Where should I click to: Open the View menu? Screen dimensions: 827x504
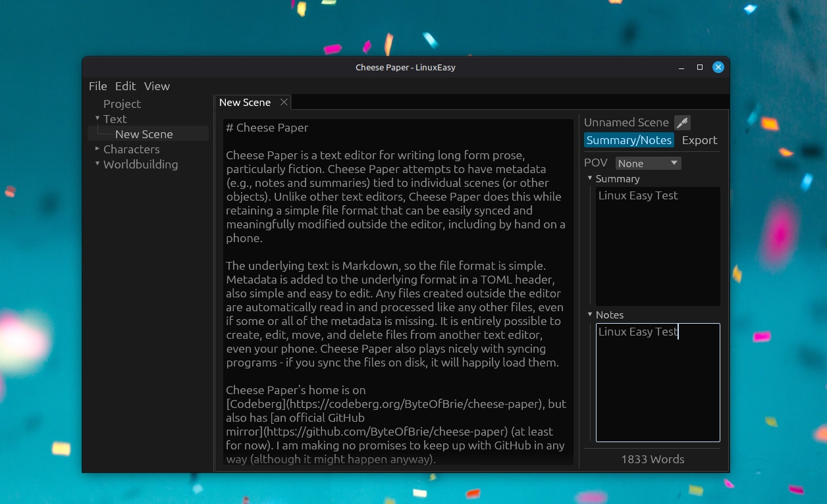point(157,86)
